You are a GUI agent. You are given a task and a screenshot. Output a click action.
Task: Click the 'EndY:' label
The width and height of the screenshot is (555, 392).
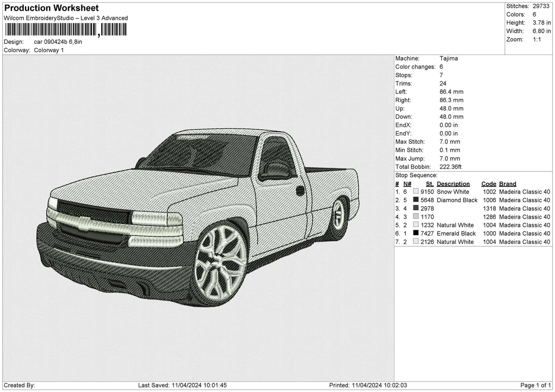point(403,133)
